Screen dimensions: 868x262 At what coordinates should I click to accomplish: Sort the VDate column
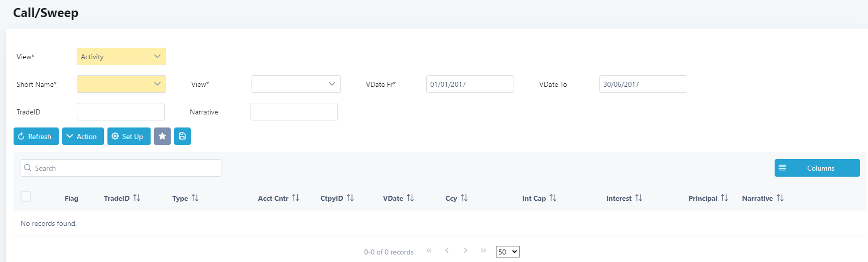click(410, 198)
